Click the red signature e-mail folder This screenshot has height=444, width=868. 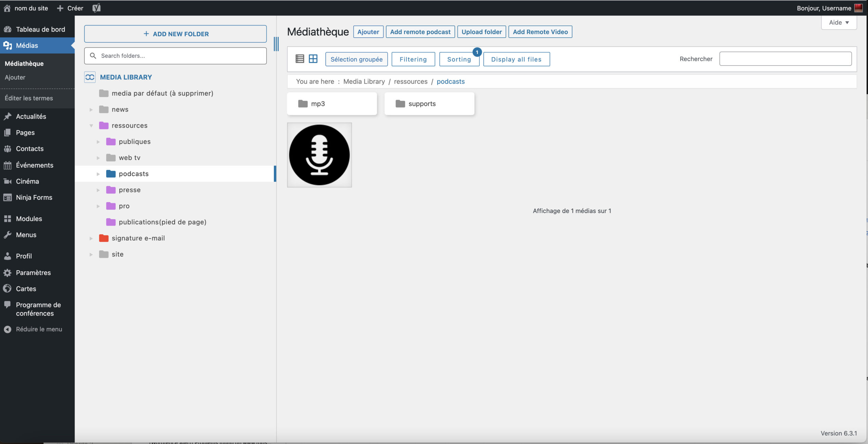pos(104,238)
